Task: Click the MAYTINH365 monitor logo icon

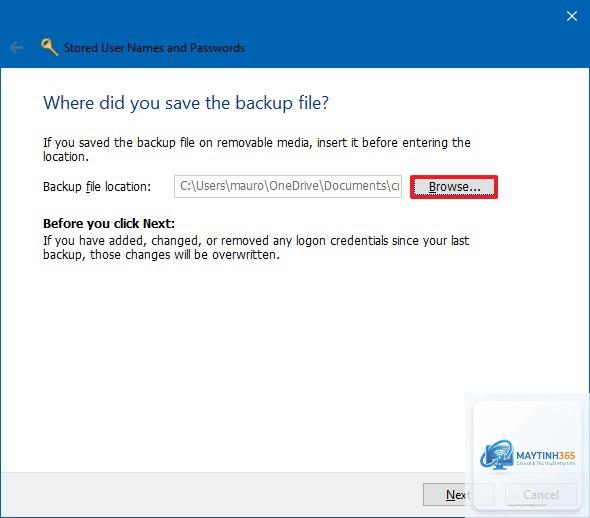Action: pyautogui.click(x=497, y=456)
